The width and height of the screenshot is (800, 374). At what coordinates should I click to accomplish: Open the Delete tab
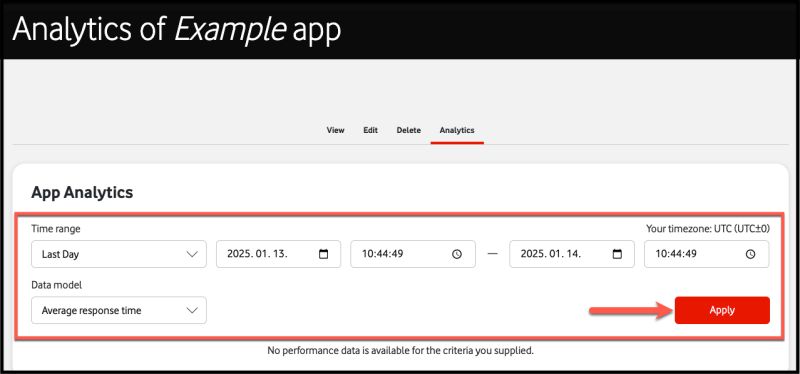point(409,130)
